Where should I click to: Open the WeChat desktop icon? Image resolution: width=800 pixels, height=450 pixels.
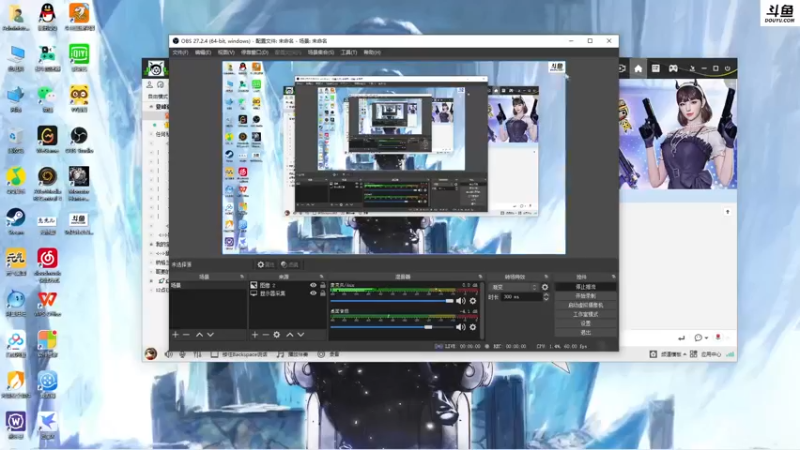[x=47, y=98]
